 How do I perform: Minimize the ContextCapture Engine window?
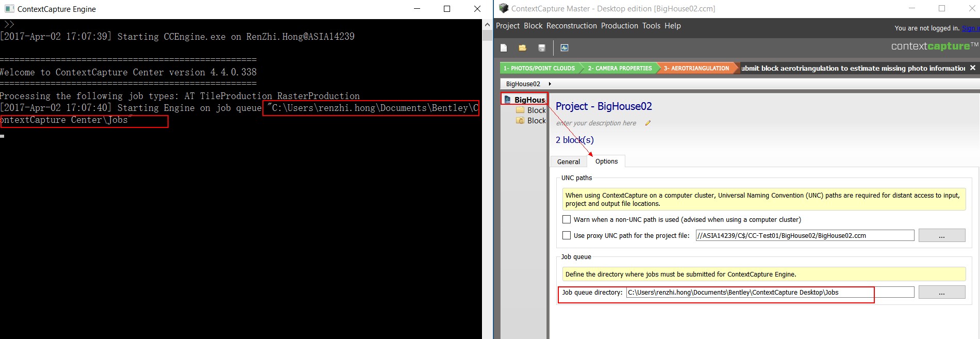coord(417,9)
